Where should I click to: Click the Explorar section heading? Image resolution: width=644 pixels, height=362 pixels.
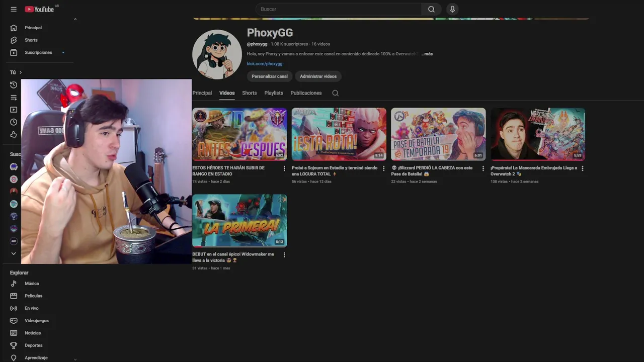coord(19,273)
